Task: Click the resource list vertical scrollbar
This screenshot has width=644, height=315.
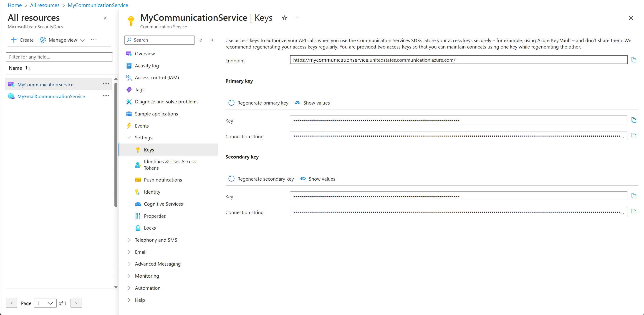Action: point(116,144)
